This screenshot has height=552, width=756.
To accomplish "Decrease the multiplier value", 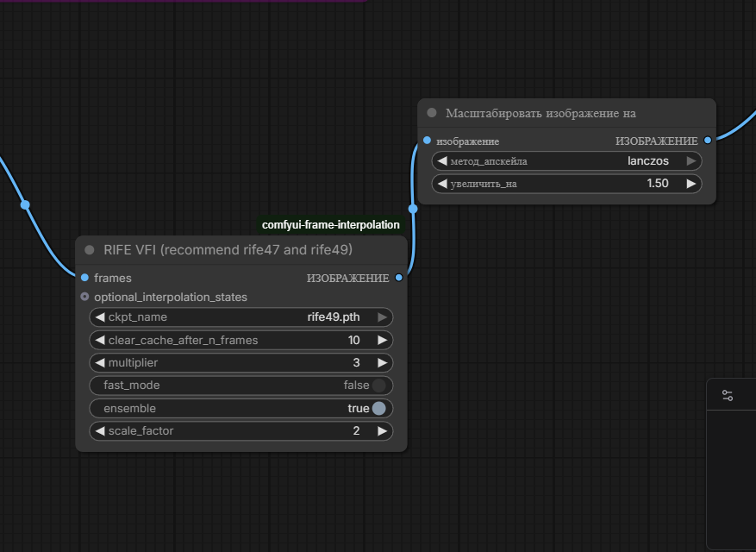I will point(100,363).
